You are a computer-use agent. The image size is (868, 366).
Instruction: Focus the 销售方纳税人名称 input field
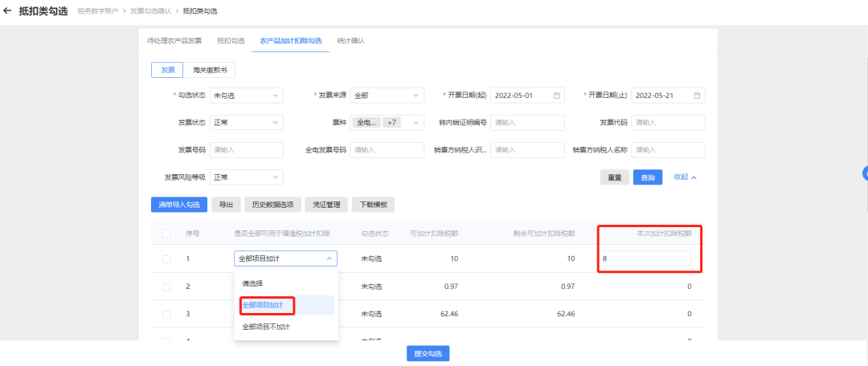pos(668,150)
